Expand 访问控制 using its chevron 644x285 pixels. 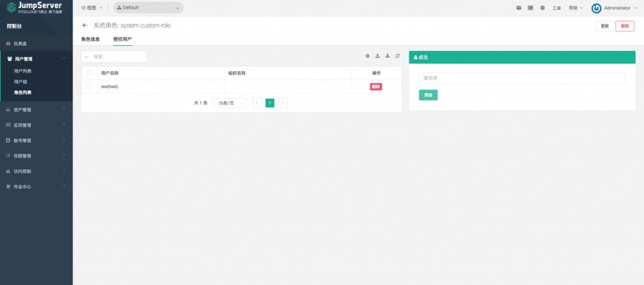pos(64,170)
